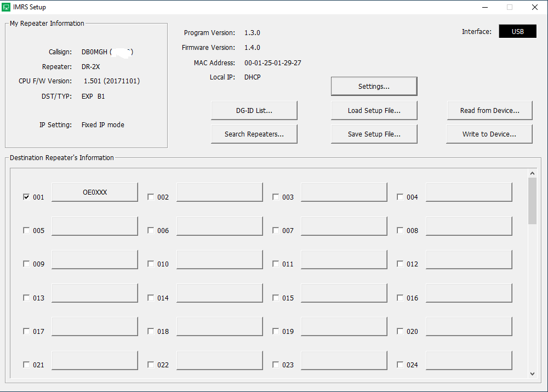Load a setup file
Screen dimensions: 548x392
(x=374, y=111)
